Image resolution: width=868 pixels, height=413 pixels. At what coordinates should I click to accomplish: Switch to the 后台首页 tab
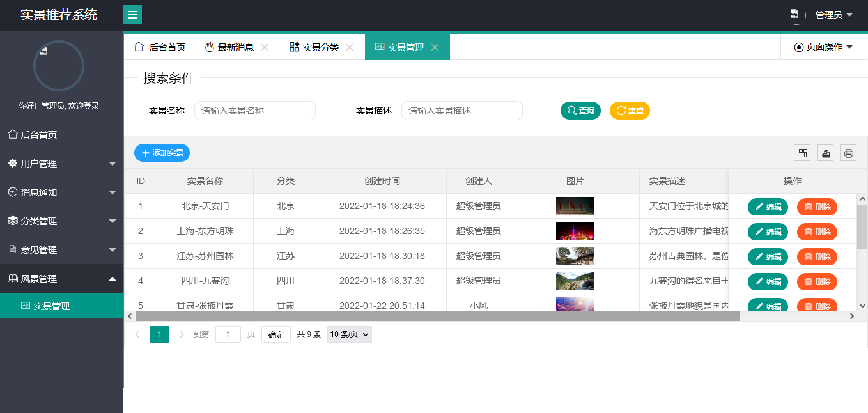159,47
